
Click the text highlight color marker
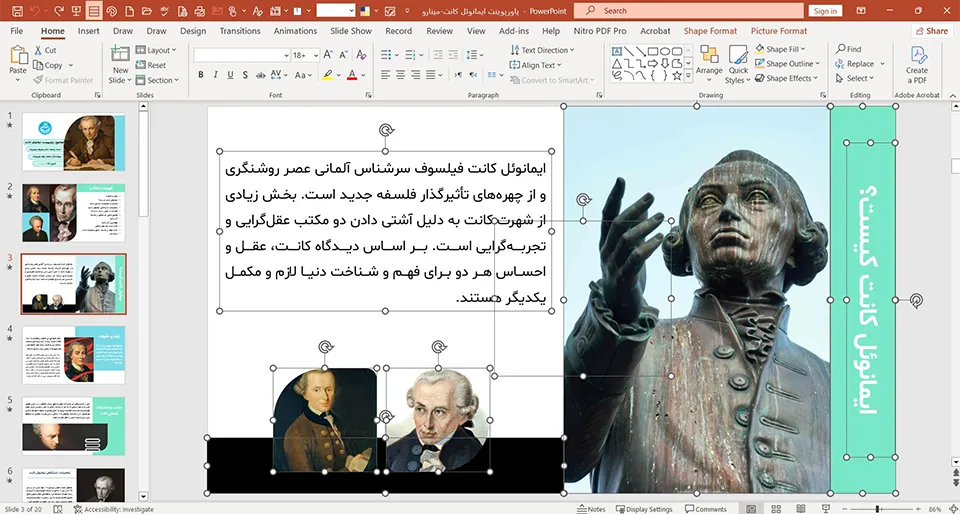pos(328,75)
